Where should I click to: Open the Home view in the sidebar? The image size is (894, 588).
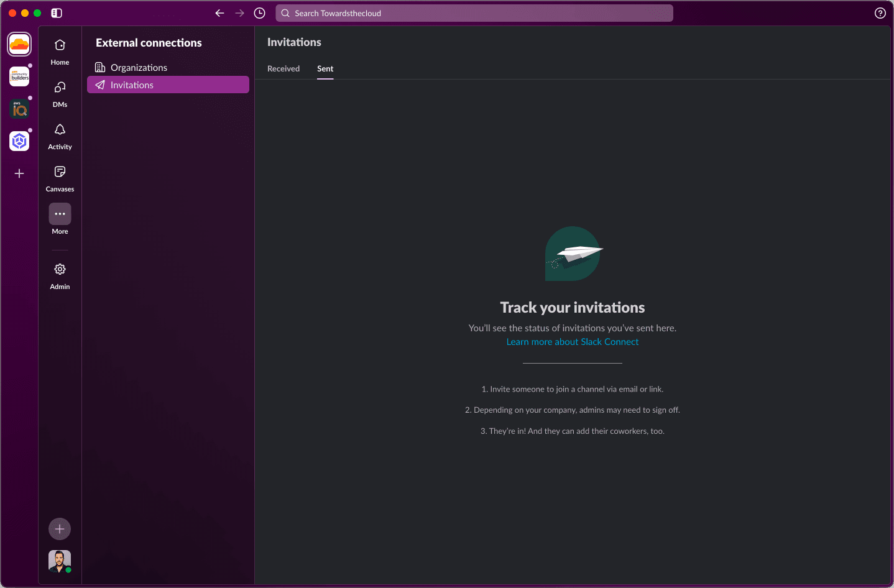click(x=60, y=50)
